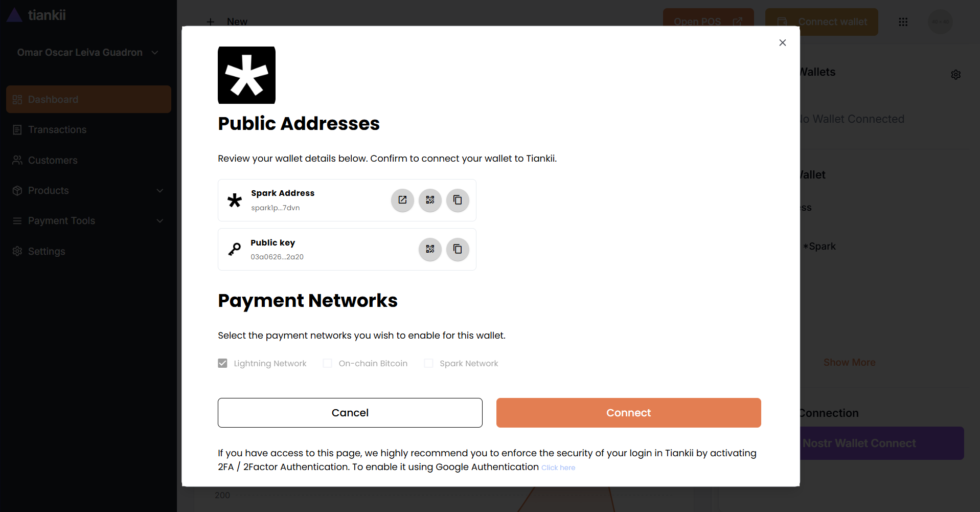Go to Transactions in sidebar
980x512 pixels.
point(57,129)
